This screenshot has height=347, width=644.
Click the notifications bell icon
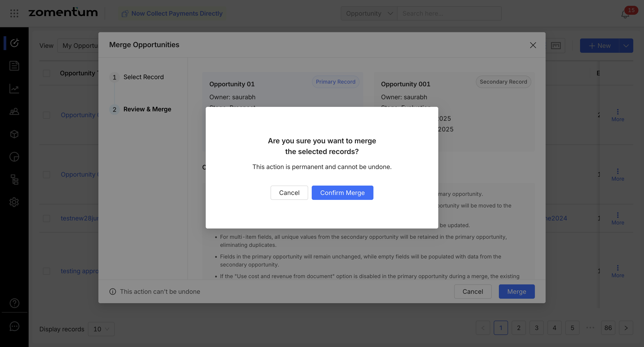point(625,15)
